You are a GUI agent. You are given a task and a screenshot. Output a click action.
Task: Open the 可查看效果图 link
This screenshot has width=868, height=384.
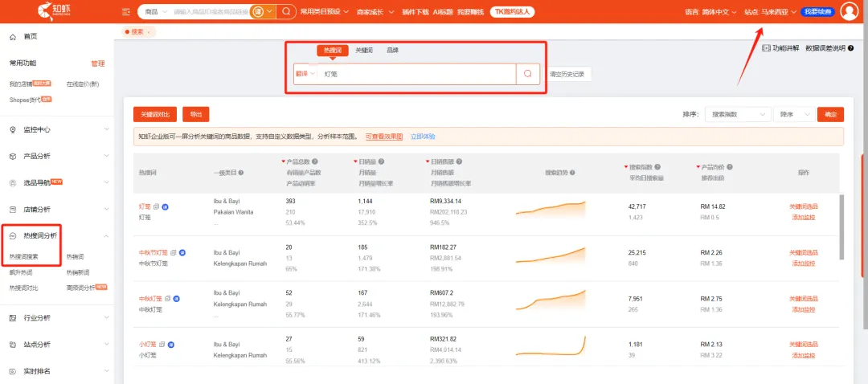point(384,136)
